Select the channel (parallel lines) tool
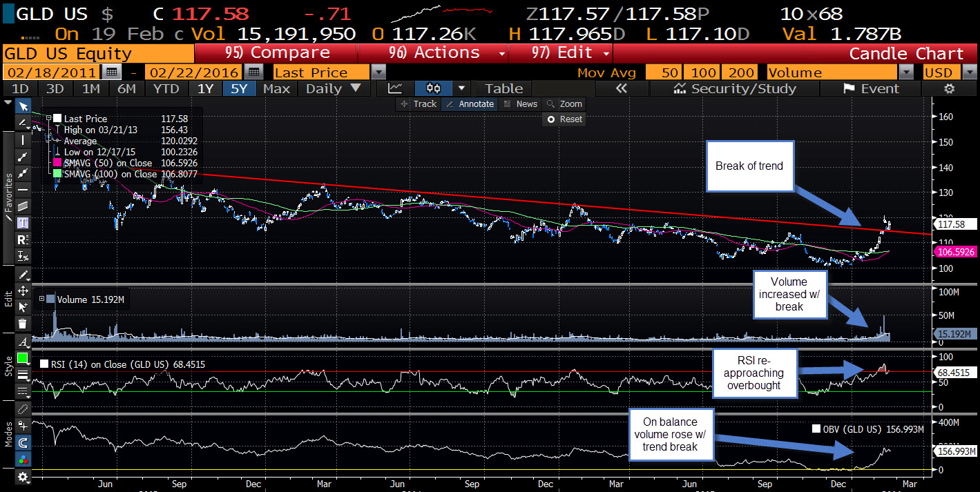 [x=23, y=206]
